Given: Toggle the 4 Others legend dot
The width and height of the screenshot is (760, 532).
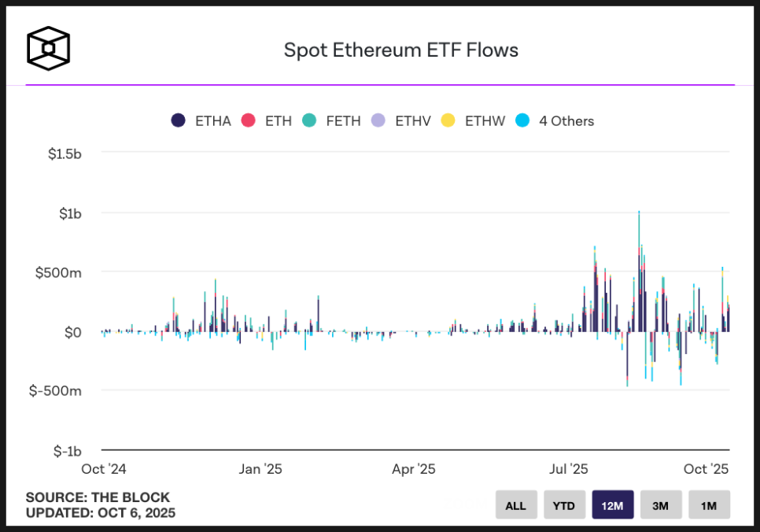Looking at the screenshot, I should (x=522, y=120).
